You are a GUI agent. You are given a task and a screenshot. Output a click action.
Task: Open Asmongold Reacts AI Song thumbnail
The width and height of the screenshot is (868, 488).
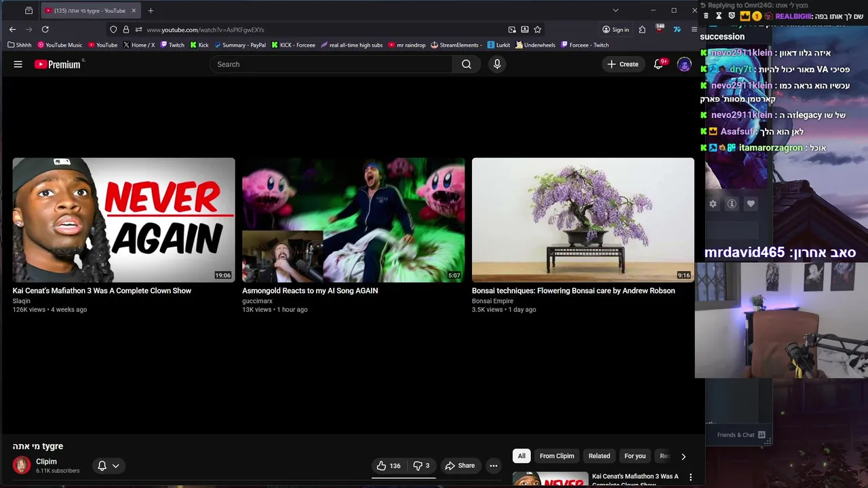tap(353, 220)
